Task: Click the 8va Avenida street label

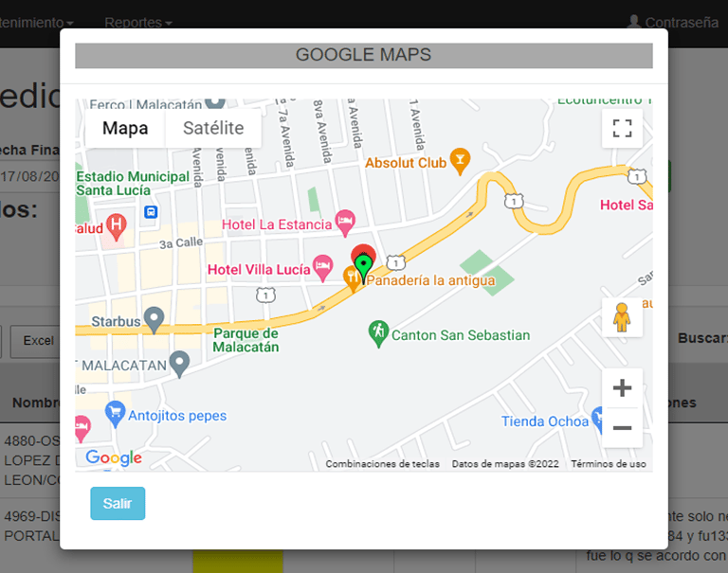Action: point(322,132)
